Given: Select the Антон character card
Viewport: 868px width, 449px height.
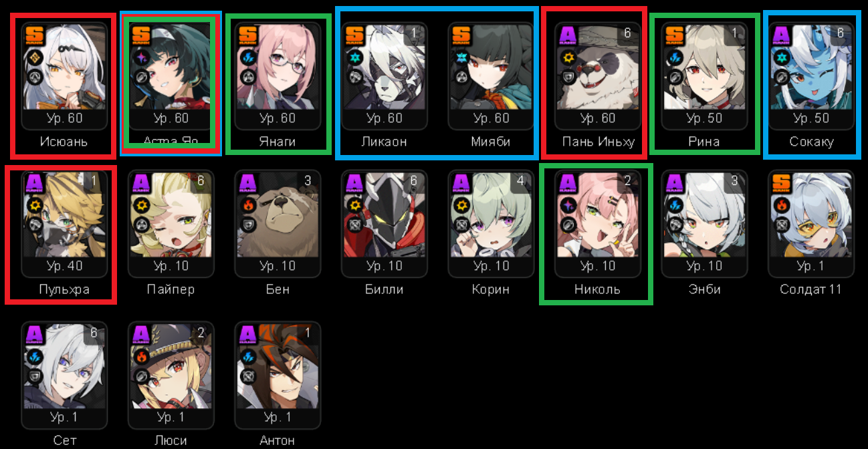Looking at the screenshot, I should click(x=278, y=376).
